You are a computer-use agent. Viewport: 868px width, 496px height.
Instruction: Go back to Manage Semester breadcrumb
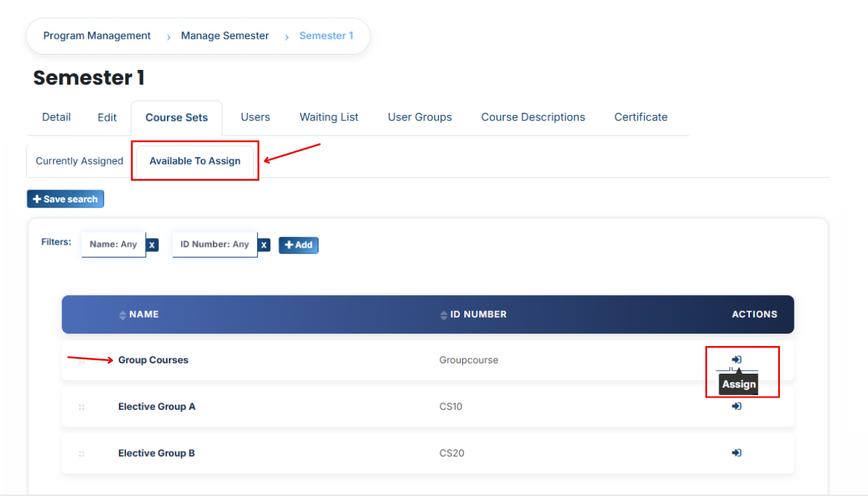pos(224,36)
